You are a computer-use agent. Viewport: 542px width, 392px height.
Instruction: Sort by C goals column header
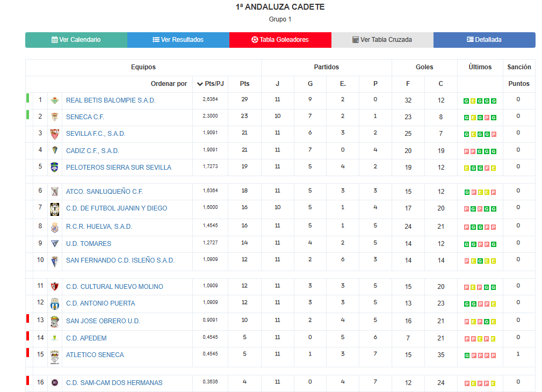click(440, 84)
